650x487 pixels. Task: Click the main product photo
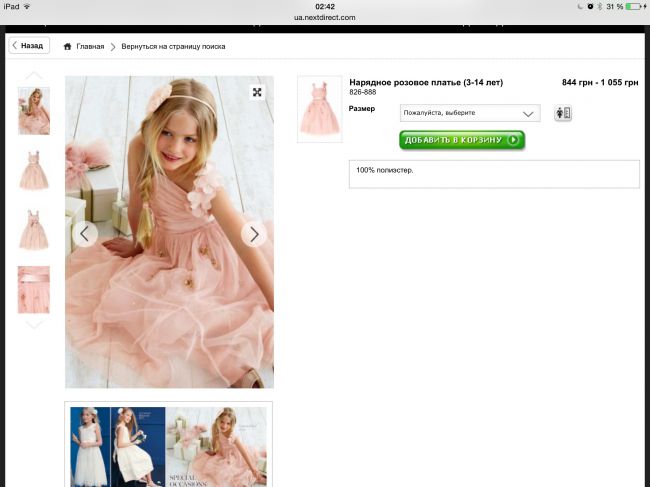(169, 232)
